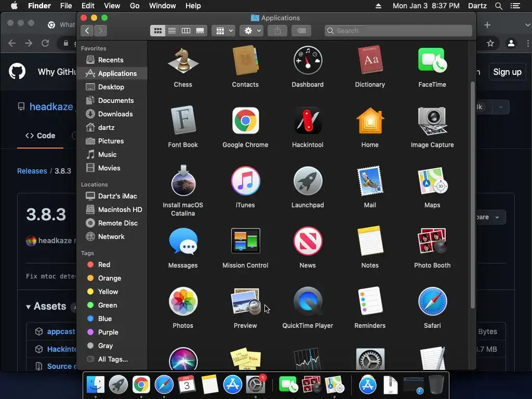
Task: Select the Font Book app icon
Action: coord(183,121)
